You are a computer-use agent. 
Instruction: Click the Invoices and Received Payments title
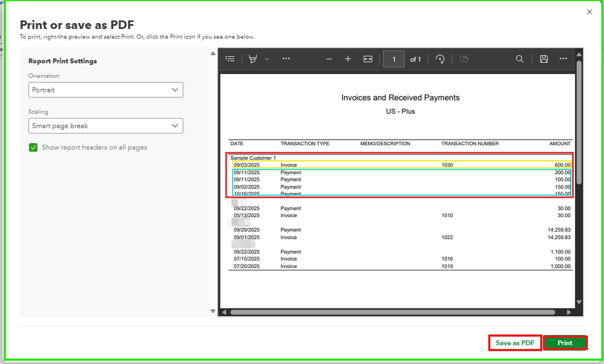[x=400, y=97]
